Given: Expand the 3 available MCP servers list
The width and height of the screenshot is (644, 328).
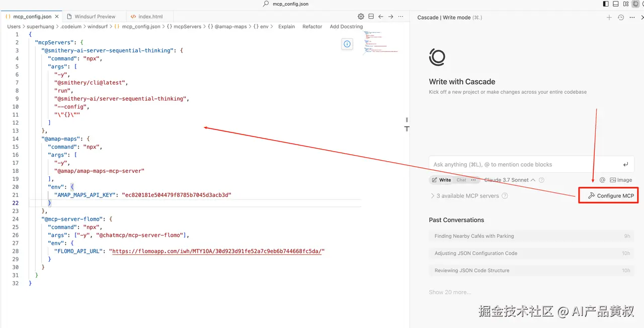Looking at the screenshot, I should pos(464,196).
